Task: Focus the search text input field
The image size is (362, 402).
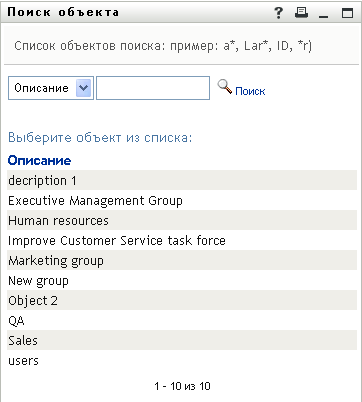Action: 153,88
